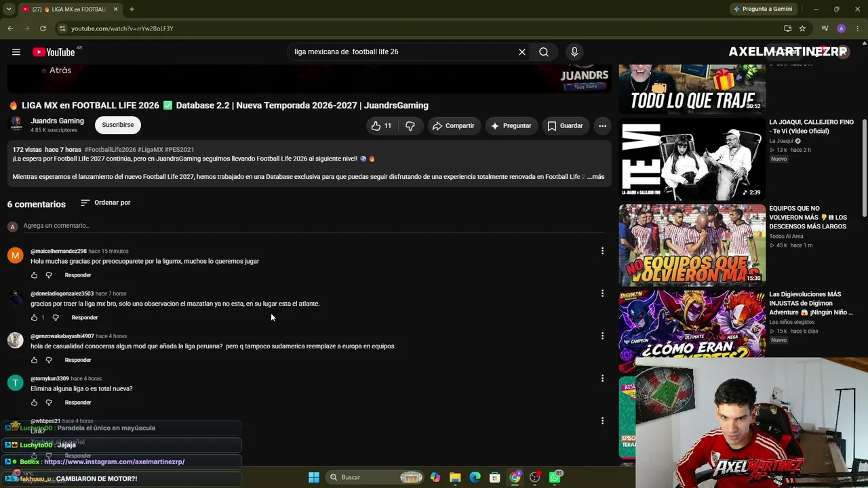Click the Chrome address bar URL
Viewport: 868px width, 488px height.
[x=122, y=28]
